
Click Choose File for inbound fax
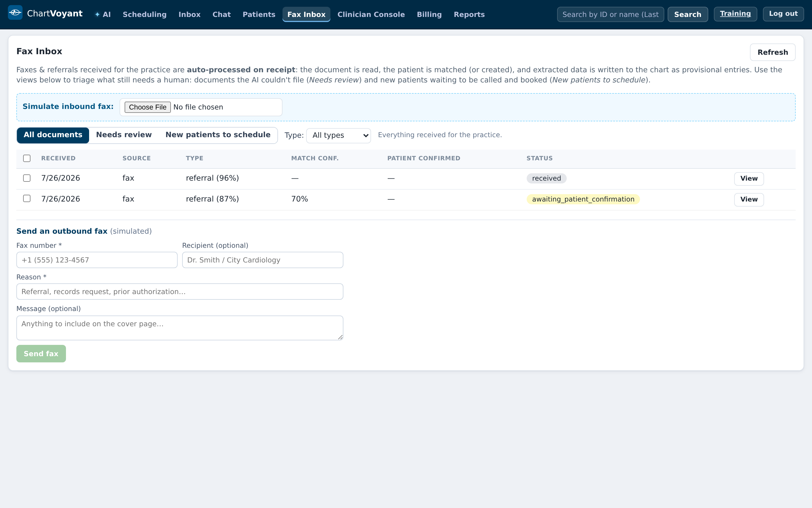click(x=148, y=107)
